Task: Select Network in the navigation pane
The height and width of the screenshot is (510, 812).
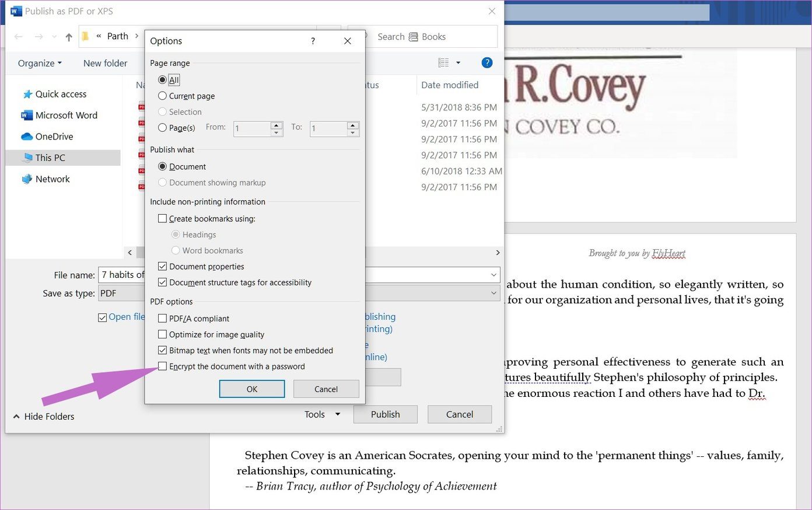Action: [45, 179]
